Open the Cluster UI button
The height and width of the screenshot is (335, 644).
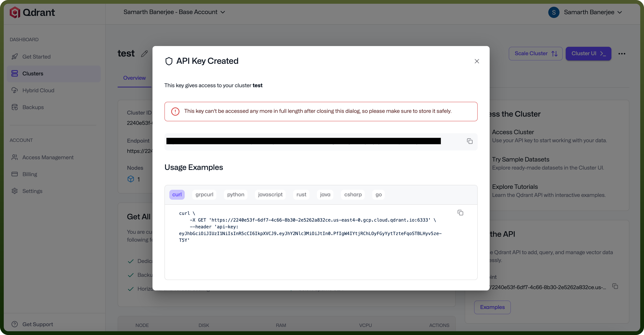click(x=588, y=53)
